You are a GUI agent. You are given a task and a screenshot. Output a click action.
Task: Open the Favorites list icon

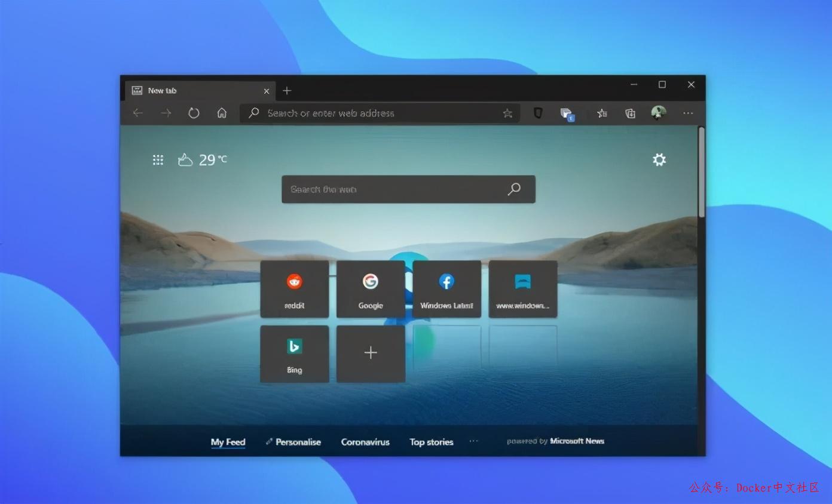pyautogui.click(x=602, y=113)
